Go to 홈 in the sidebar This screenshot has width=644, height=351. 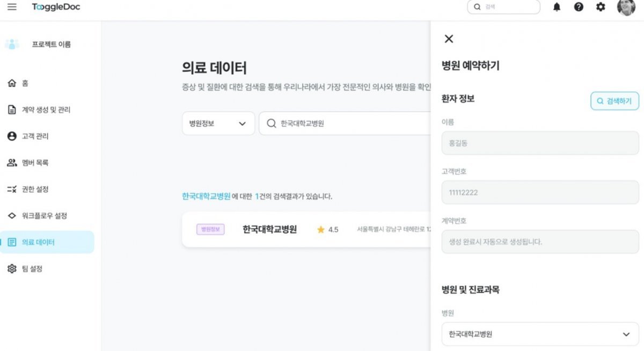(x=25, y=83)
